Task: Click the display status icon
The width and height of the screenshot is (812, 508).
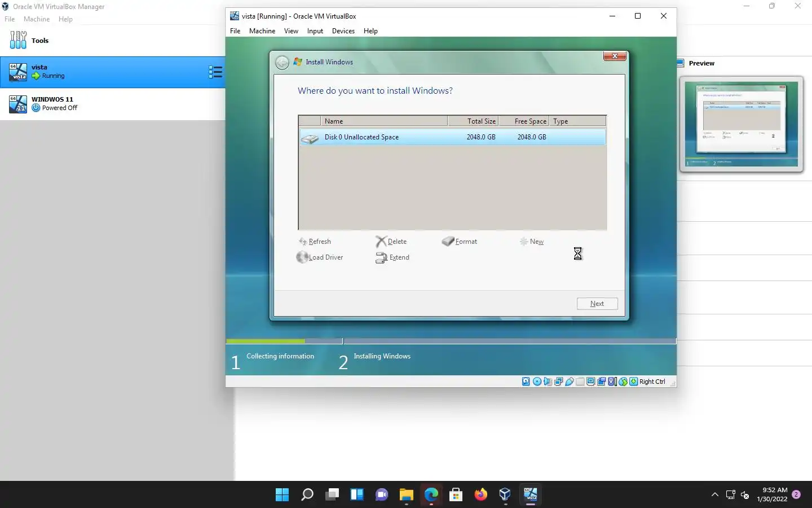Action: (590, 382)
